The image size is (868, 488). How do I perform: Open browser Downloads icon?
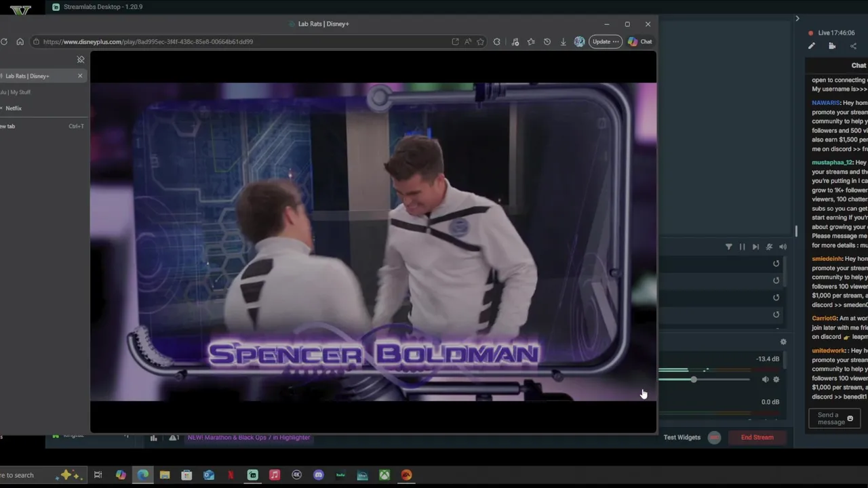click(563, 41)
